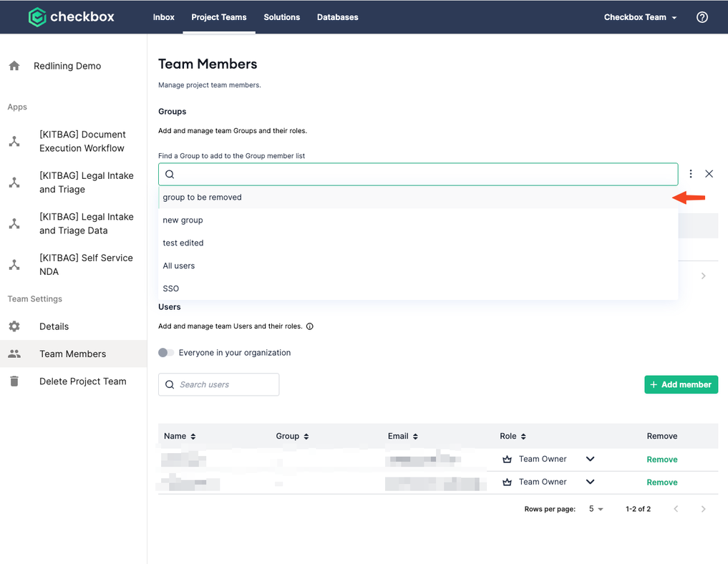Click the magnifier icon in Search users

(170, 385)
